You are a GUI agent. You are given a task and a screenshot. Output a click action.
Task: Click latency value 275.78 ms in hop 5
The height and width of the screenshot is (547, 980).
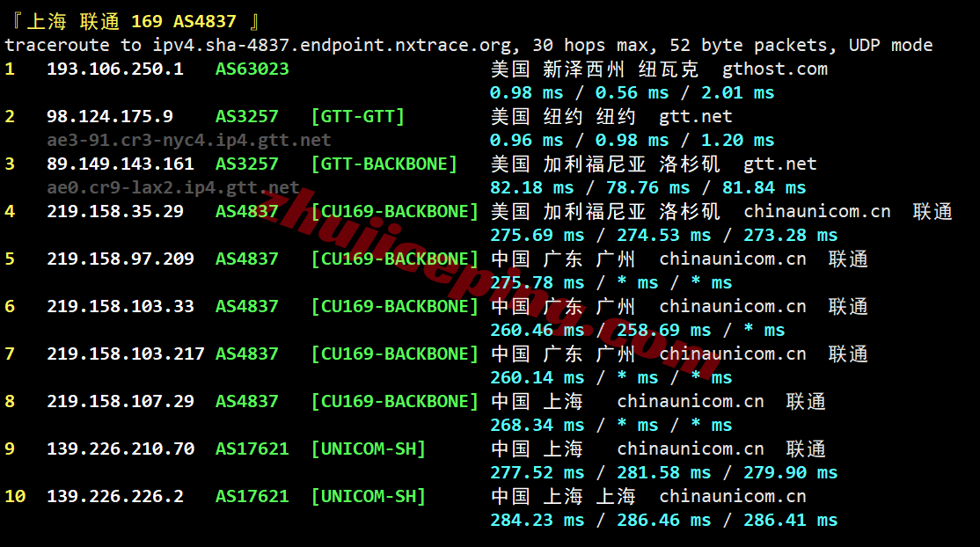537,283
